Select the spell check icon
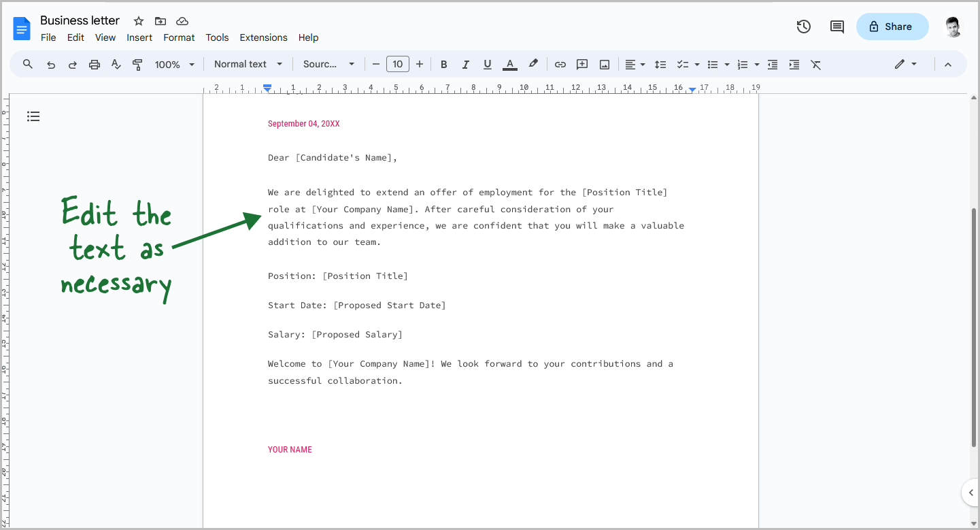Viewport: 980px width, 530px height. pyautogui.click(x=116, y=64)
